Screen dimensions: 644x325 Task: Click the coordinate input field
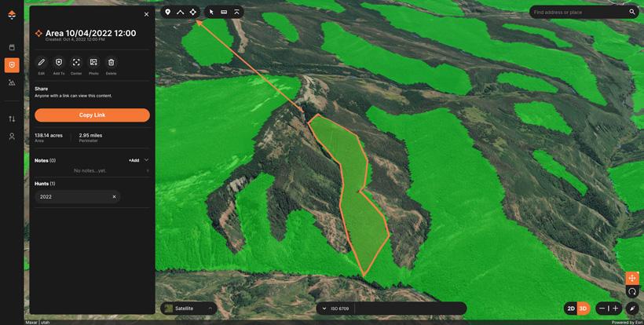410,309
